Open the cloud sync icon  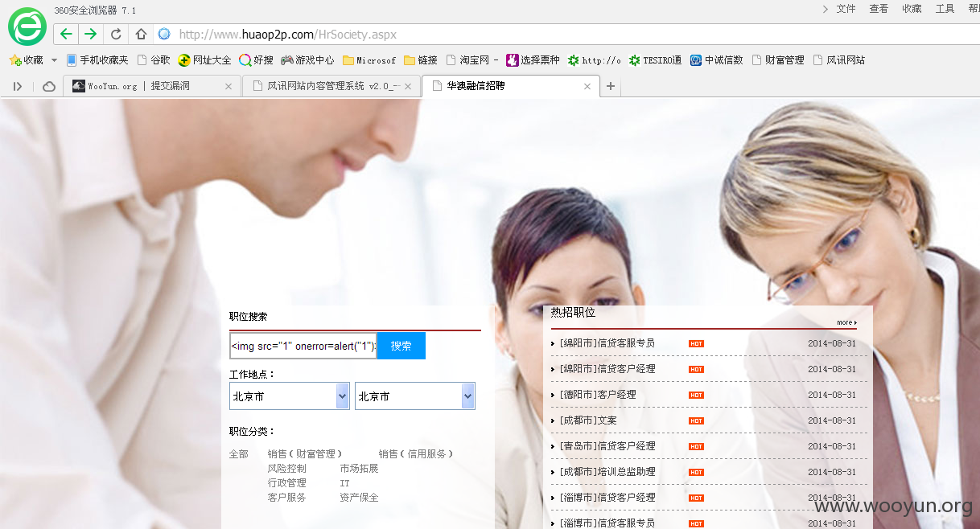(x=49, y=86)
